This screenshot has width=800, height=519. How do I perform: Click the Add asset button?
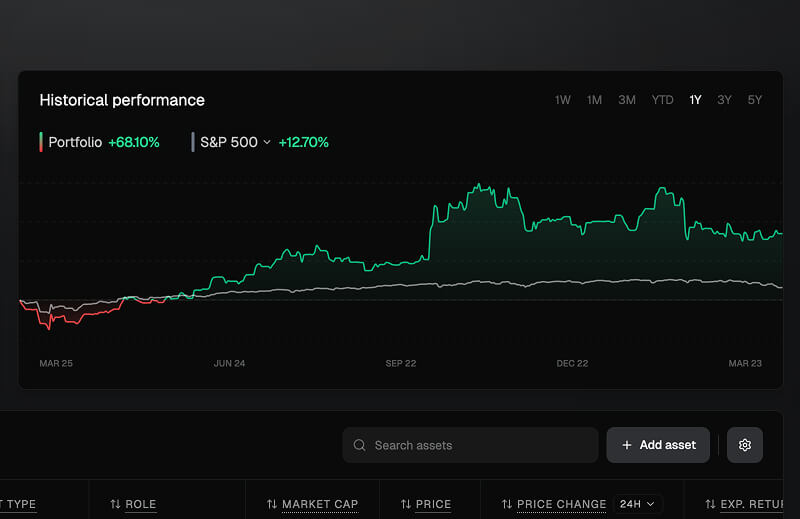(658, 445)
